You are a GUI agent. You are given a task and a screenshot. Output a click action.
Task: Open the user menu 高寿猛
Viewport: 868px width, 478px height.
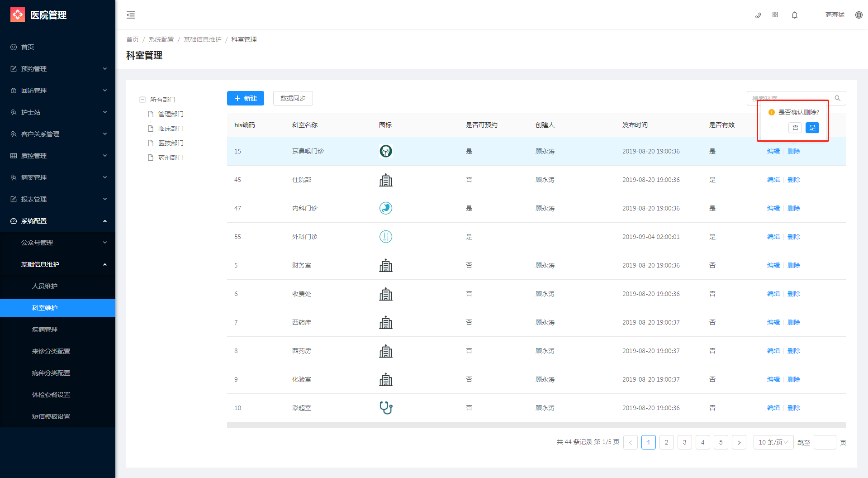tap(835, 15)
